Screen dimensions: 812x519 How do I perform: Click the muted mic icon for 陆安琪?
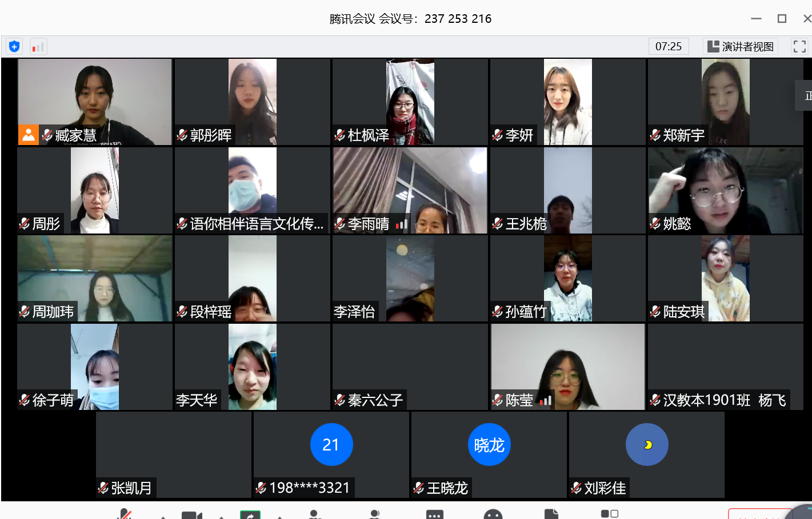655,312
